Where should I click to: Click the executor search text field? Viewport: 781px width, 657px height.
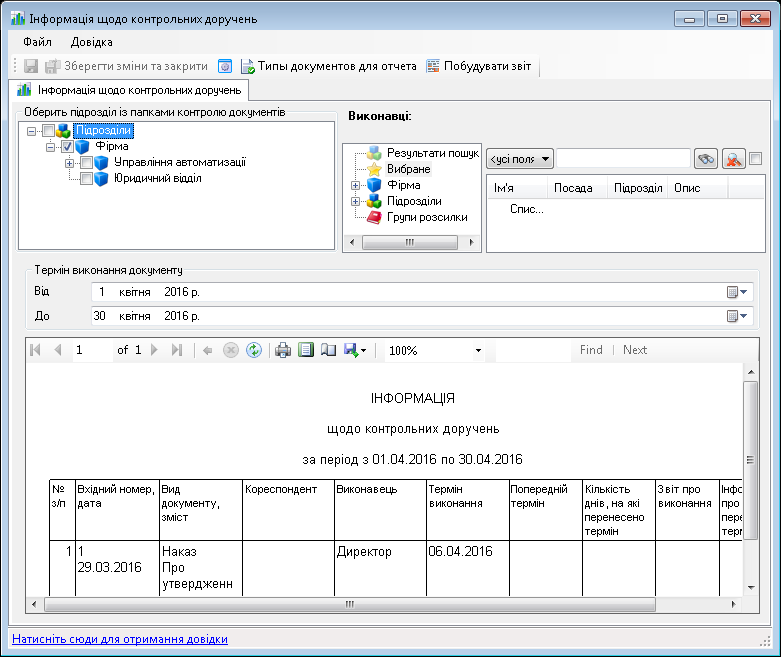(x=623, y=159)
